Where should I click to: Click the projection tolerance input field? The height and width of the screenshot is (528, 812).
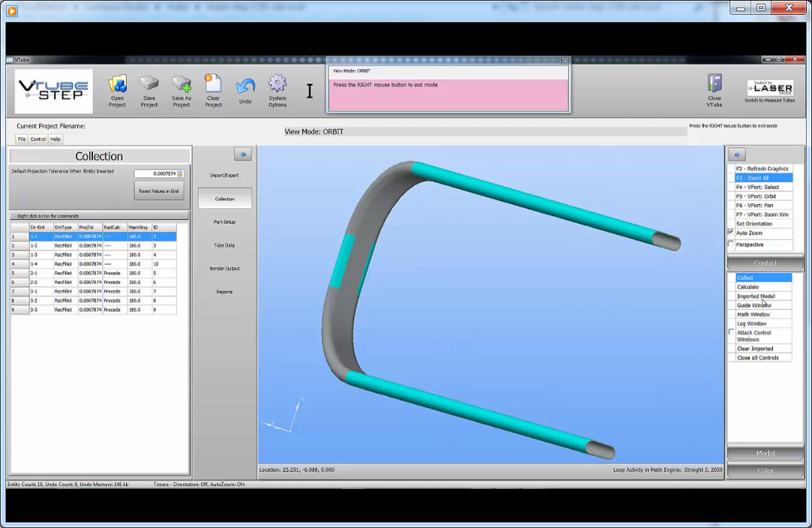(155, 174)
